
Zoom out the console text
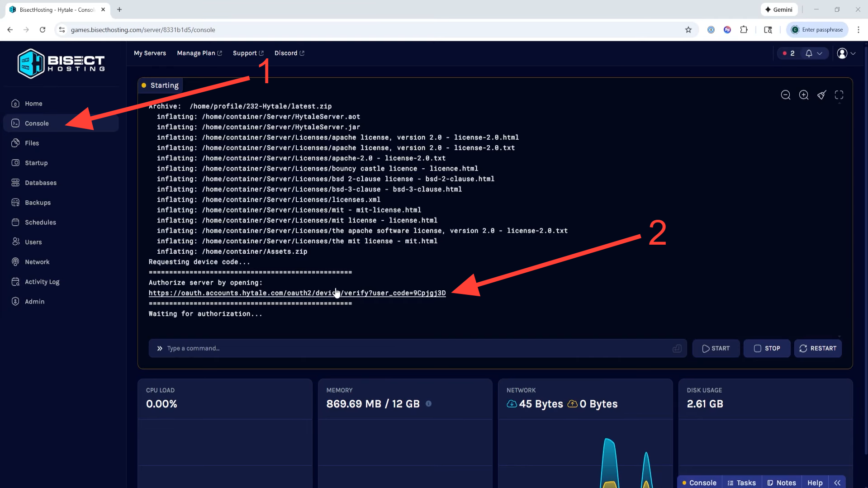786,95
